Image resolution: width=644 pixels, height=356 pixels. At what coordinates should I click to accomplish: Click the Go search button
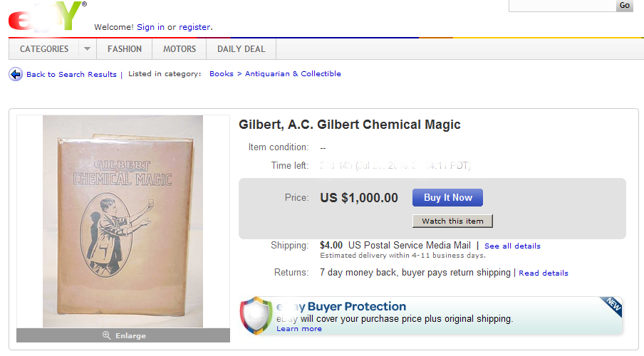[x=625, y=6]
